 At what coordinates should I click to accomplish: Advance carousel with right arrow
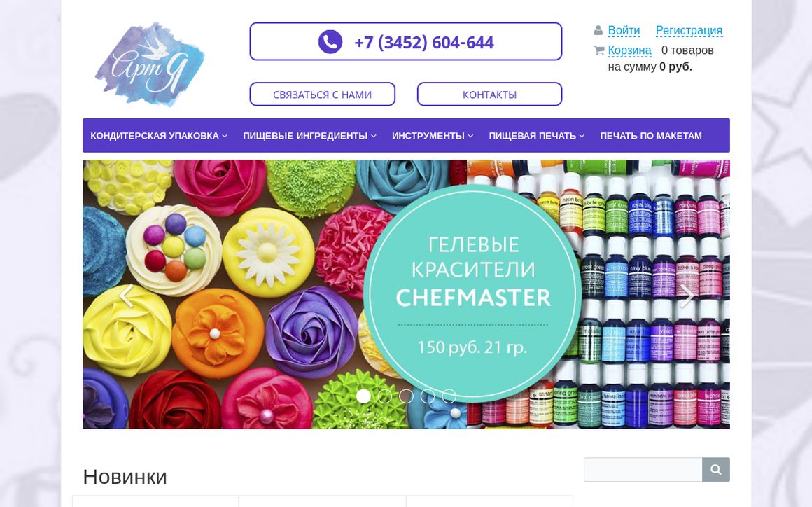(687, 296)
